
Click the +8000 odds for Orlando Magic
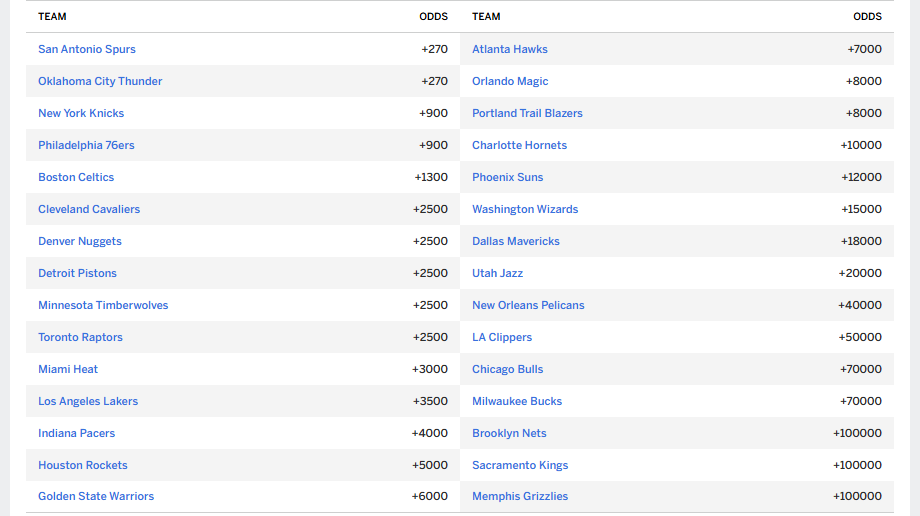click(x=864, y=81)
